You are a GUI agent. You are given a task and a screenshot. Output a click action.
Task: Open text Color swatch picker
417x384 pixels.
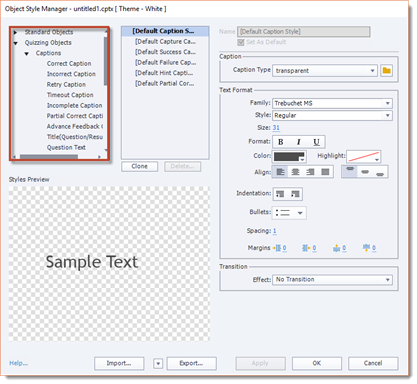[289, 156]
